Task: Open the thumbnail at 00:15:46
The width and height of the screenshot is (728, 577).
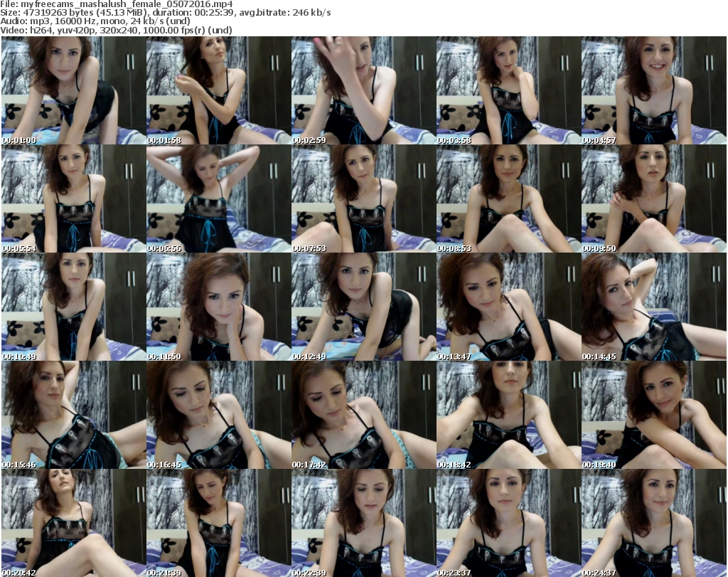Action: point(74,415)
